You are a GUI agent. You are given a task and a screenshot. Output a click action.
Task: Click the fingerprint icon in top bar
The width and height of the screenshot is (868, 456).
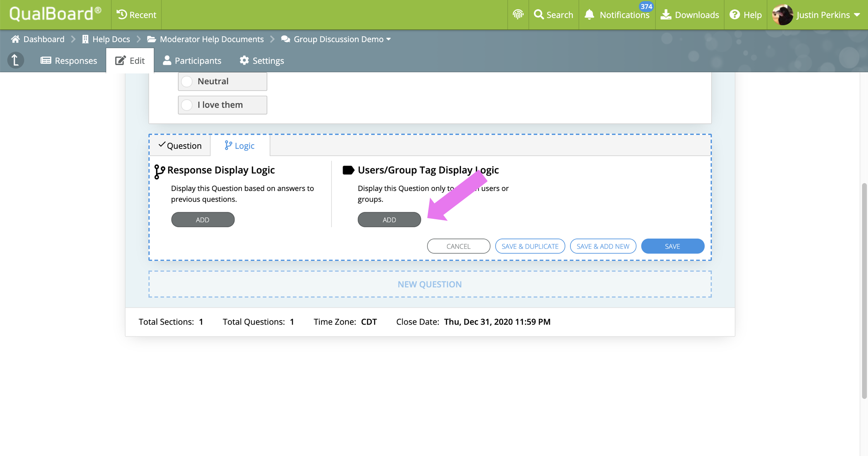[518, 15]
